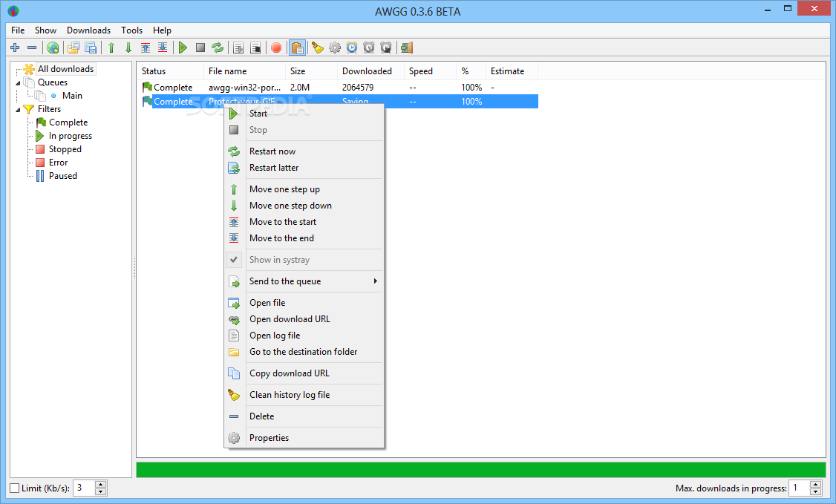The height and width of the screenshot is (504, 836).
Task: Click gray alarm clock beside the exit door
Action: pos(386,48)
